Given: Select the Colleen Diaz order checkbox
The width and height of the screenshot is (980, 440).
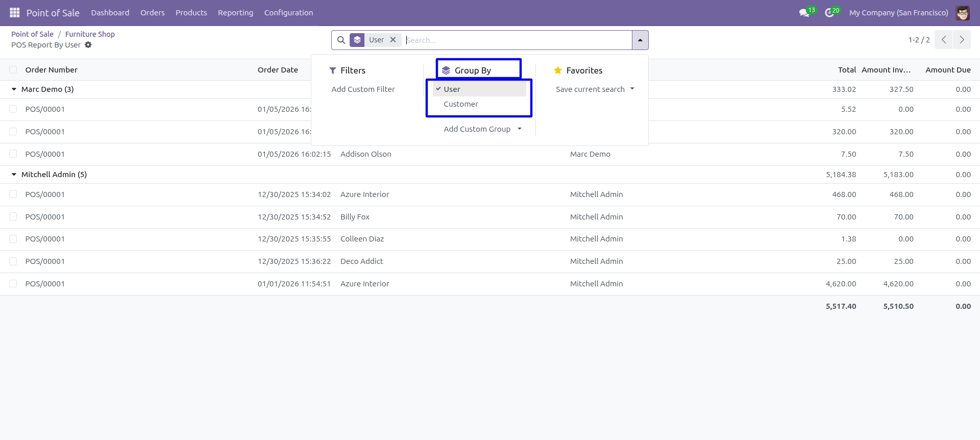Looking at the screenshot, I should (x=13, y=239).
